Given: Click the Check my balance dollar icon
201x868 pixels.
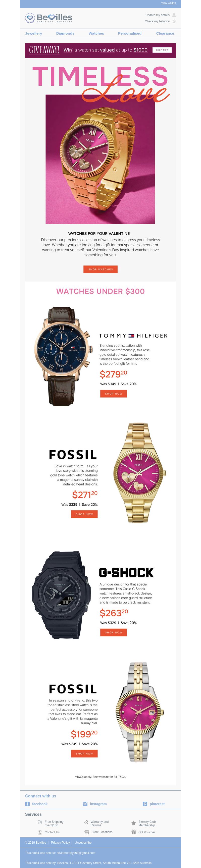Looking at the screenshot, I should click(x=174, y=21).
